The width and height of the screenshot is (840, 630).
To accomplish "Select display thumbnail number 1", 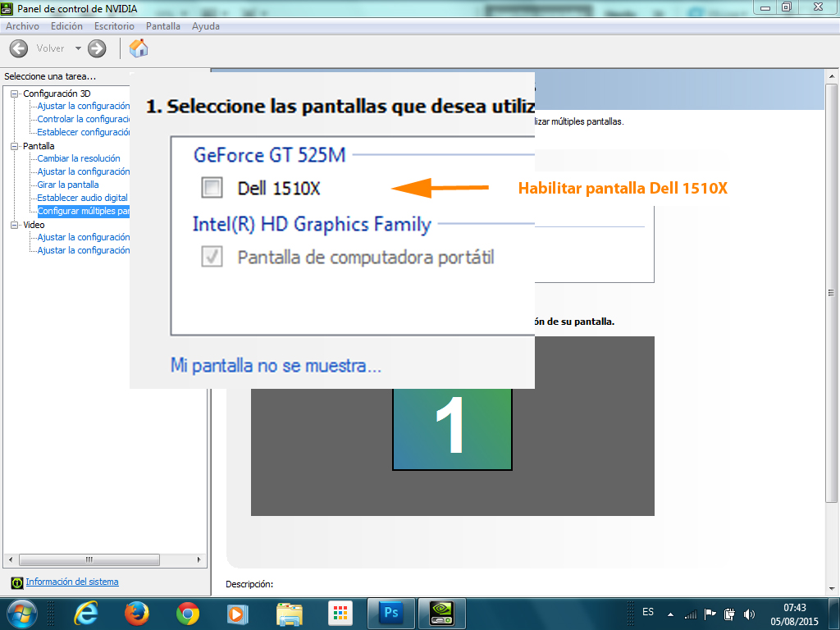I will click(452, 429).
